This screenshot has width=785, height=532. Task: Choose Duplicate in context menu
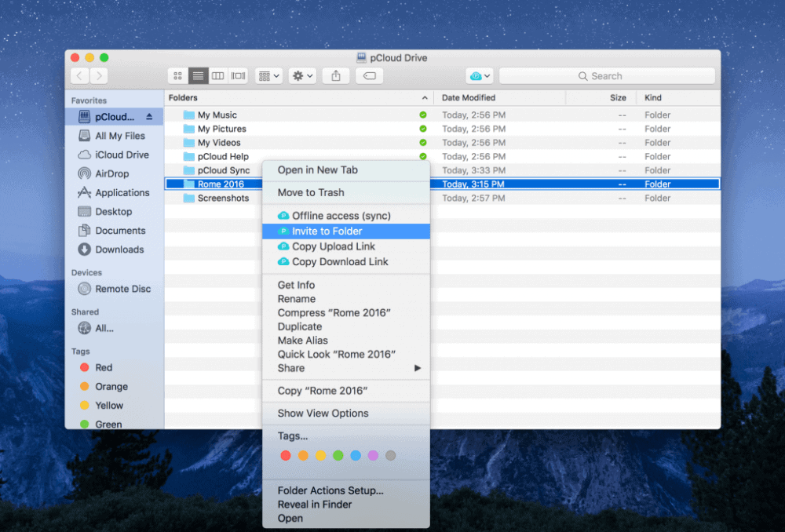point(346,326)
